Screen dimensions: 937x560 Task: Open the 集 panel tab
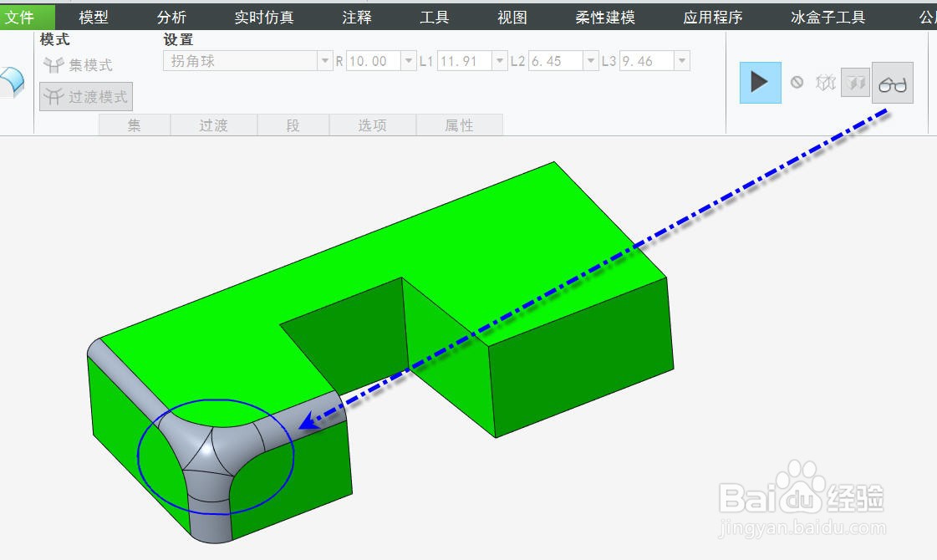(135, 125)
